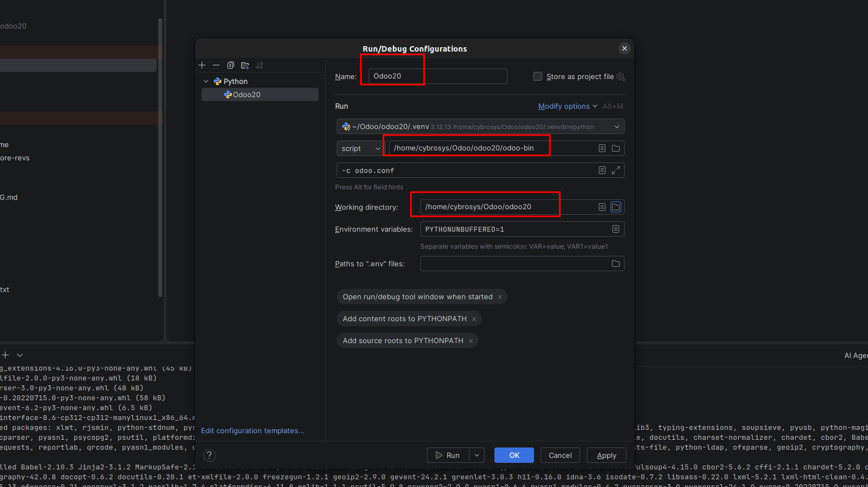Screen dimensions: 868x487
Task: Sort configurations alphabetically
Action: tap(260, 65)
